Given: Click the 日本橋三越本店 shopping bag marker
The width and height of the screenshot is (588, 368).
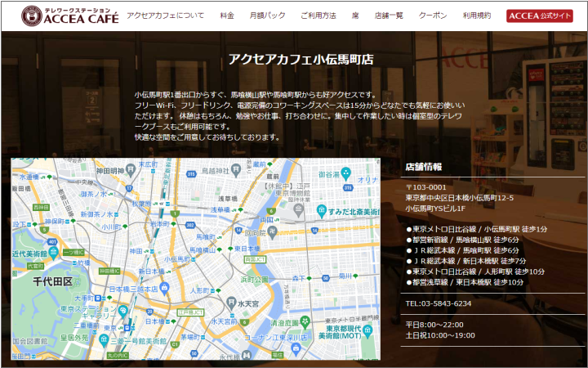Looking at the screenshot, I should click(164, 288).
